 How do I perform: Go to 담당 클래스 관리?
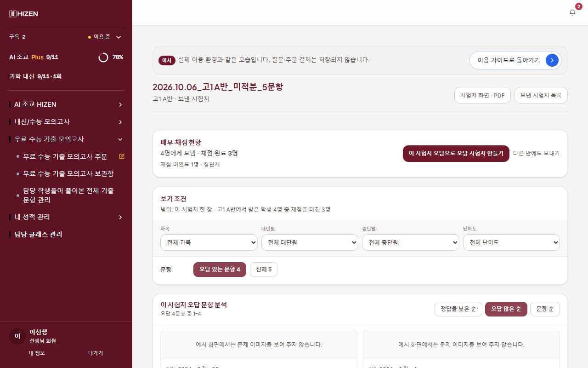[38, 235]
